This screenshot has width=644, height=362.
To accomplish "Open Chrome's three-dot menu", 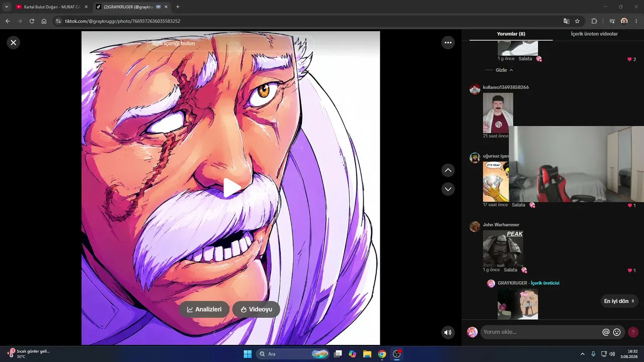I will (x=636, y=21).
